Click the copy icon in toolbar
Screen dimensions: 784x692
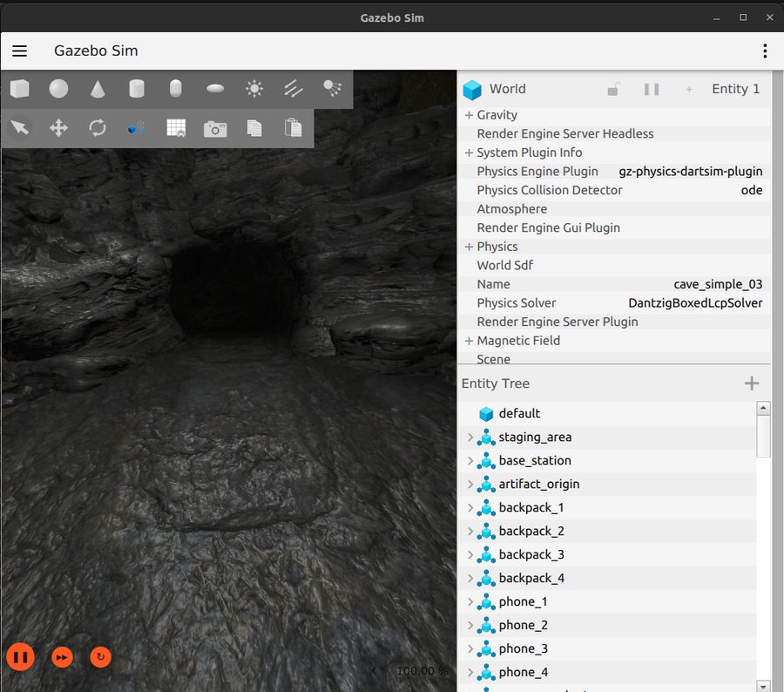point(254,128)
